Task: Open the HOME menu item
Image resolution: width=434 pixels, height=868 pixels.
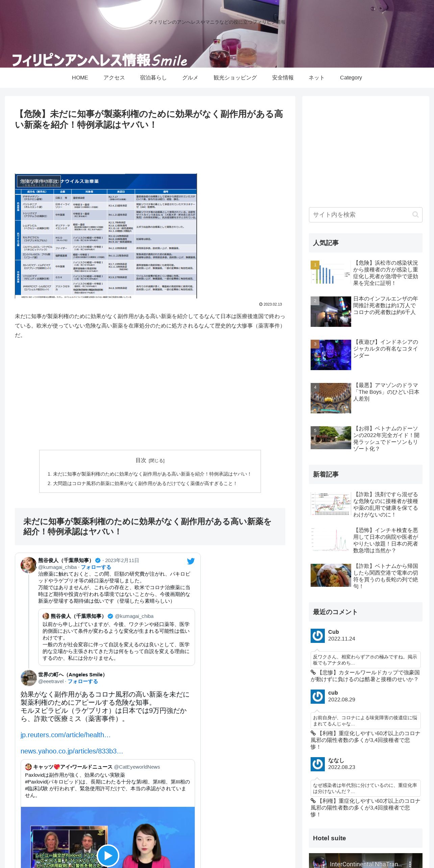Action: (80, 77)
